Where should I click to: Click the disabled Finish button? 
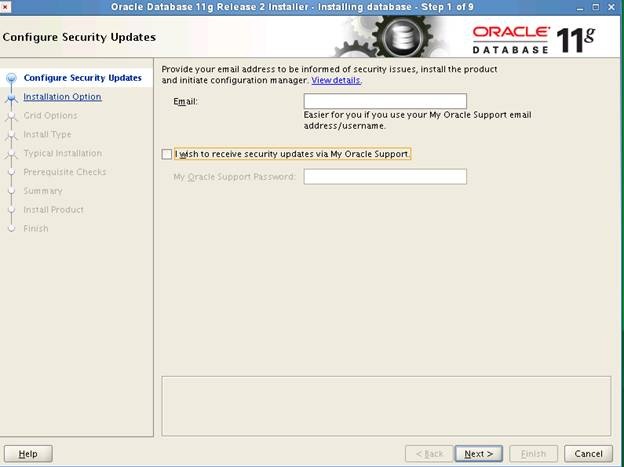coord(533,453)
